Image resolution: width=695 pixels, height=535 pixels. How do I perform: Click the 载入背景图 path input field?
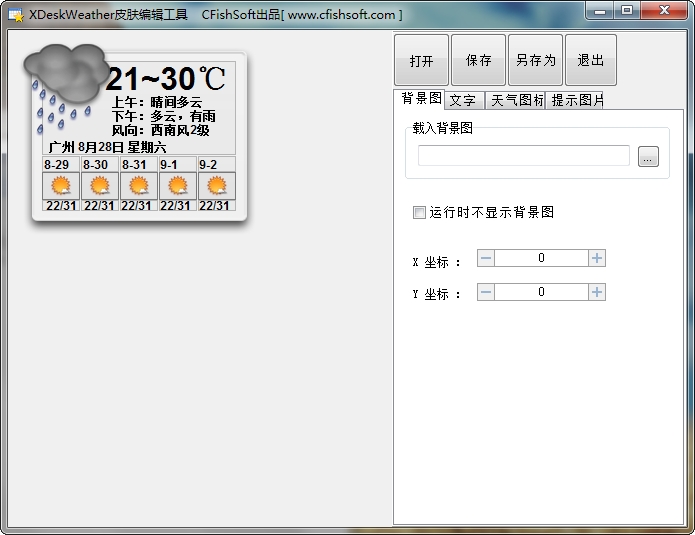coord(524,156)
